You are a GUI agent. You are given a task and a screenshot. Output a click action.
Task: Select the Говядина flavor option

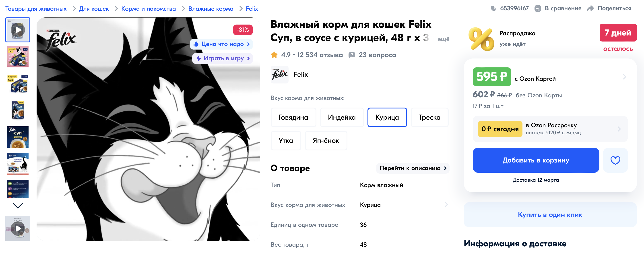[x=293, y=117]
